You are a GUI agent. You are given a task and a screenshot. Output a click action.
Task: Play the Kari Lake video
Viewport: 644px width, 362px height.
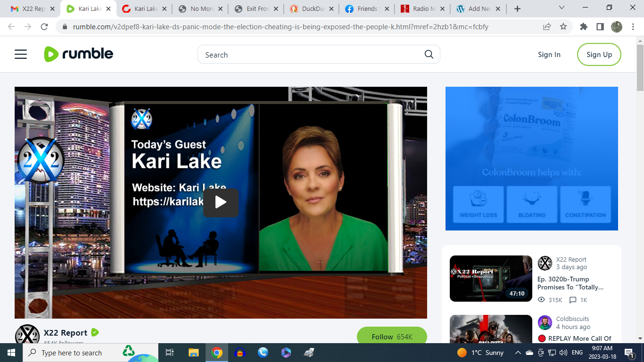pos(221,203)
